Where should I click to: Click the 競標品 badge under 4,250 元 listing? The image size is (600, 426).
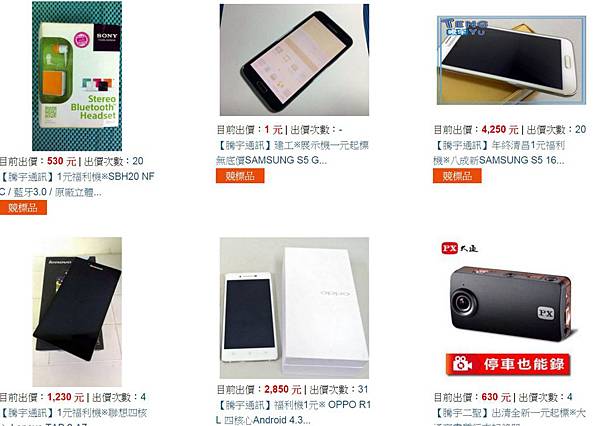(457, 176)
